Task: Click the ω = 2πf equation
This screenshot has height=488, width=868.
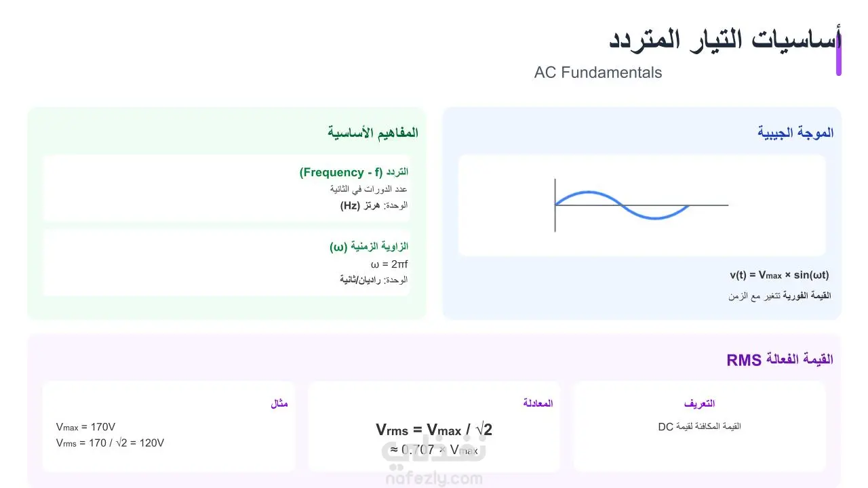Action: [x=389, y=264]
